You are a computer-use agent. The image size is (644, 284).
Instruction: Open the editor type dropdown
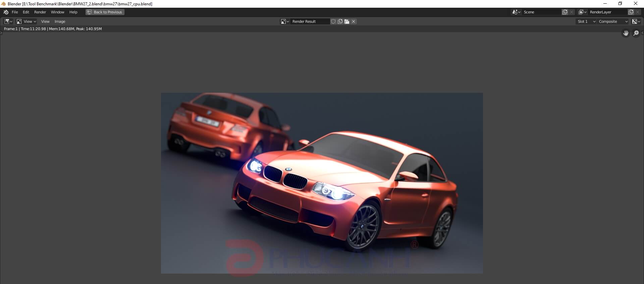tap(8, 21)
